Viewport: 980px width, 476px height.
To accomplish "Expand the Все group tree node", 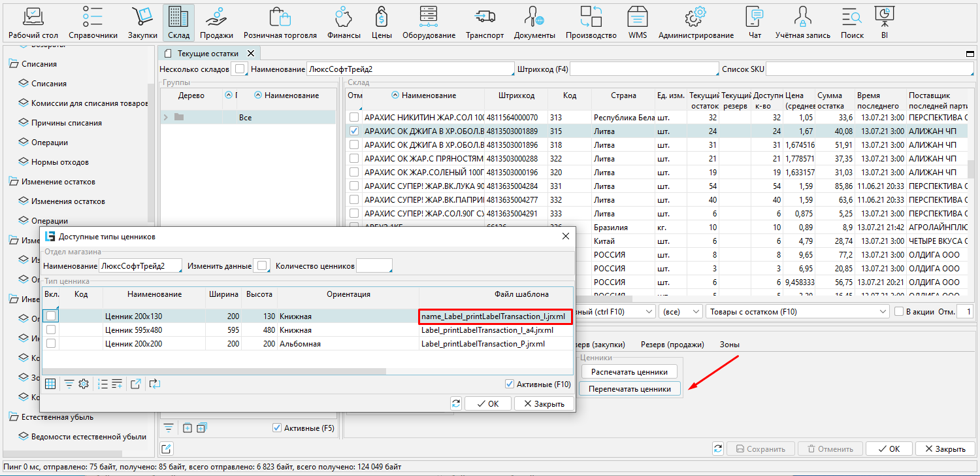I will 165,118.
